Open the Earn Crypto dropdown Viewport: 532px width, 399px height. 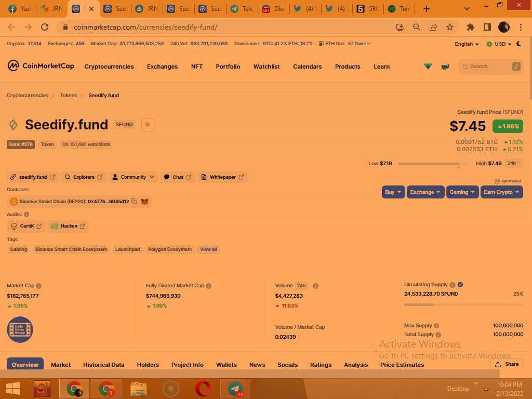click(x=501, y=192)
